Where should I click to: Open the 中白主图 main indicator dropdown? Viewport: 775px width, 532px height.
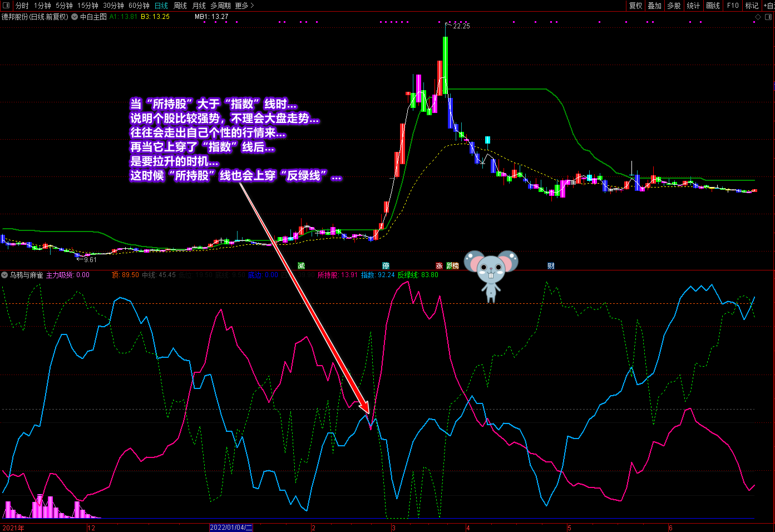tap(75, 17)
